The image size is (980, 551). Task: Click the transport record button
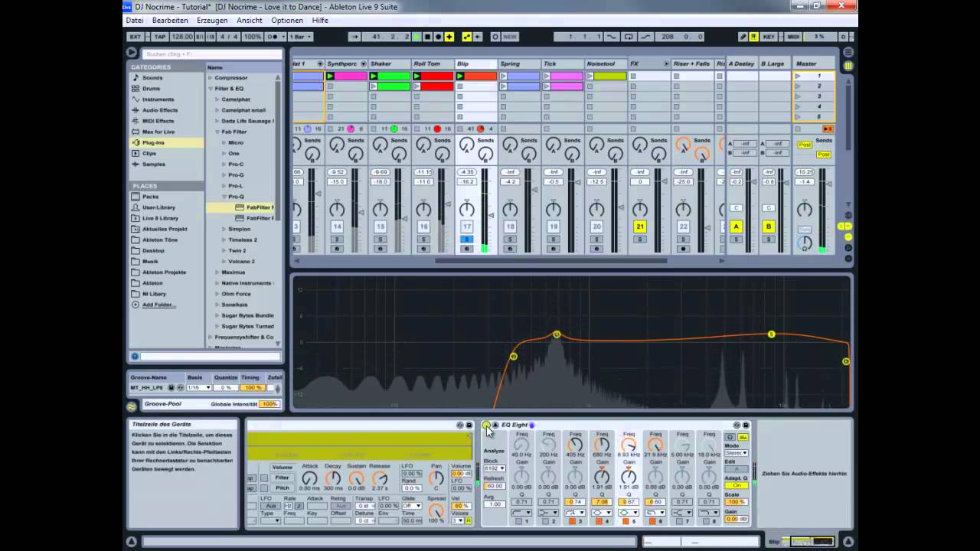click(x=438, y=37)
